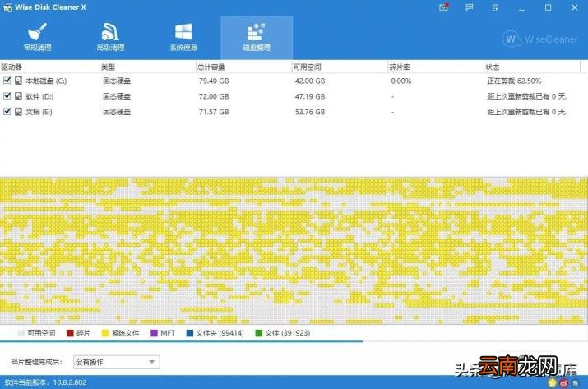Select the 本地磁盘 (C:) drive name

tap(47, 81)
